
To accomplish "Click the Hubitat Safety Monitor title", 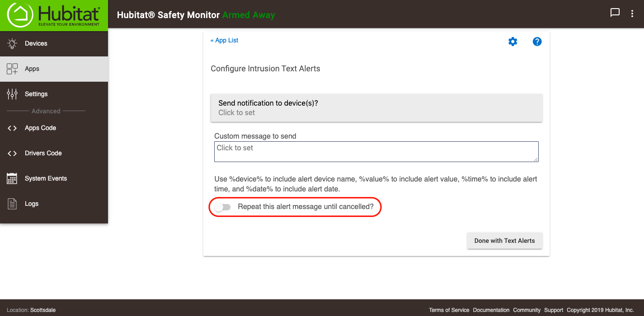I will (169, 15).
